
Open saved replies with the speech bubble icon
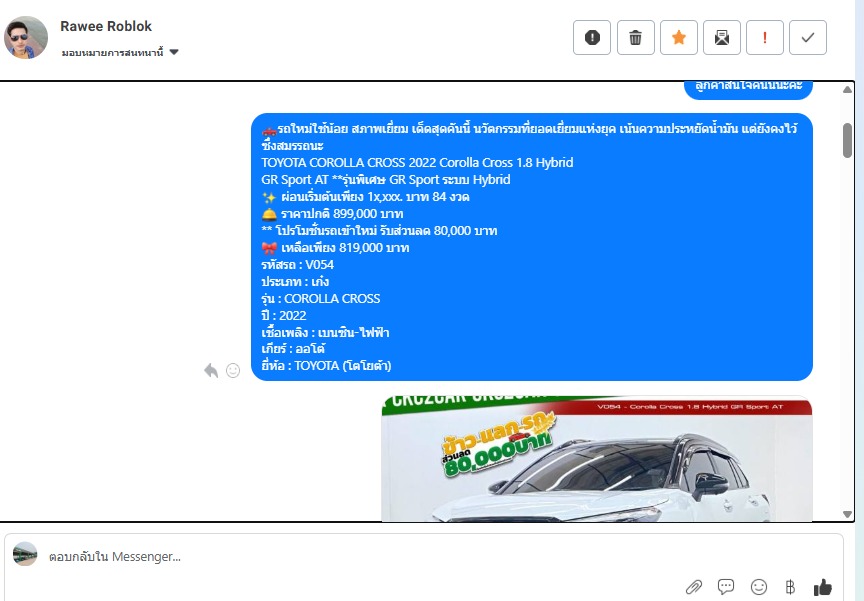click(x=726, y=587)
